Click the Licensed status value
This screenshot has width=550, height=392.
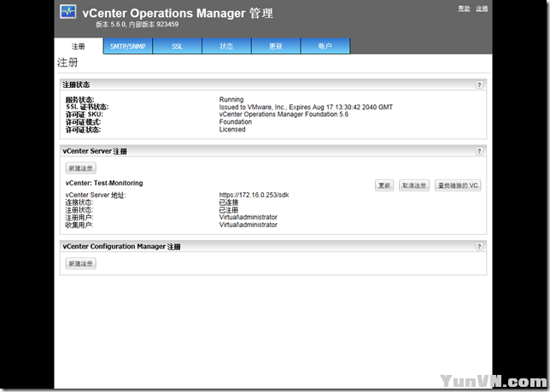[x=232, y=129]
